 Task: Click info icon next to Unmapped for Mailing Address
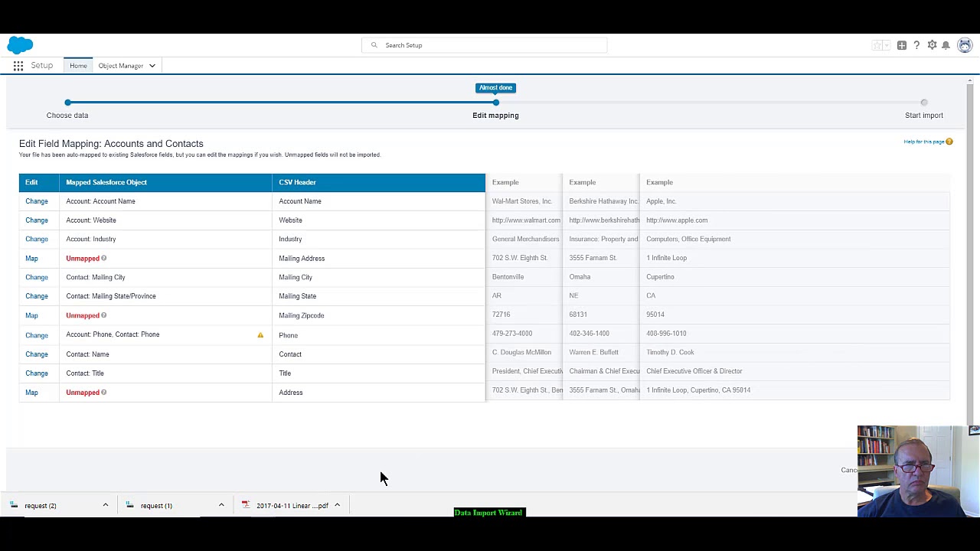tap(104, 259)
